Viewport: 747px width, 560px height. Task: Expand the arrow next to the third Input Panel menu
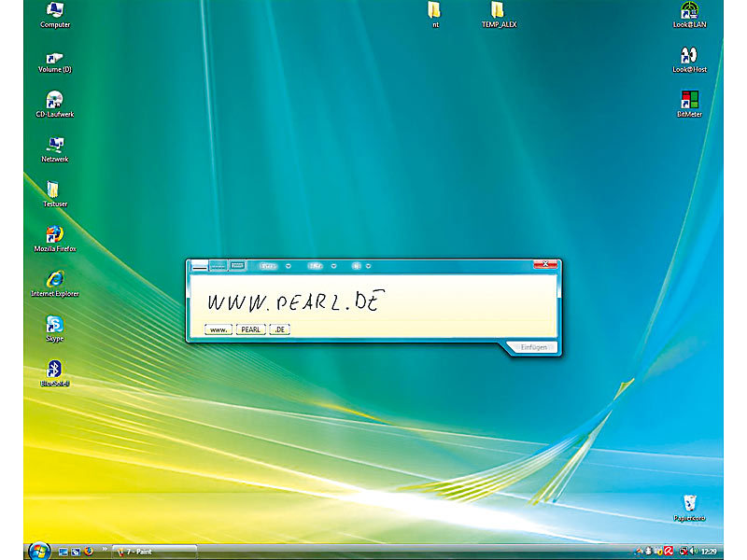(368, 266)
